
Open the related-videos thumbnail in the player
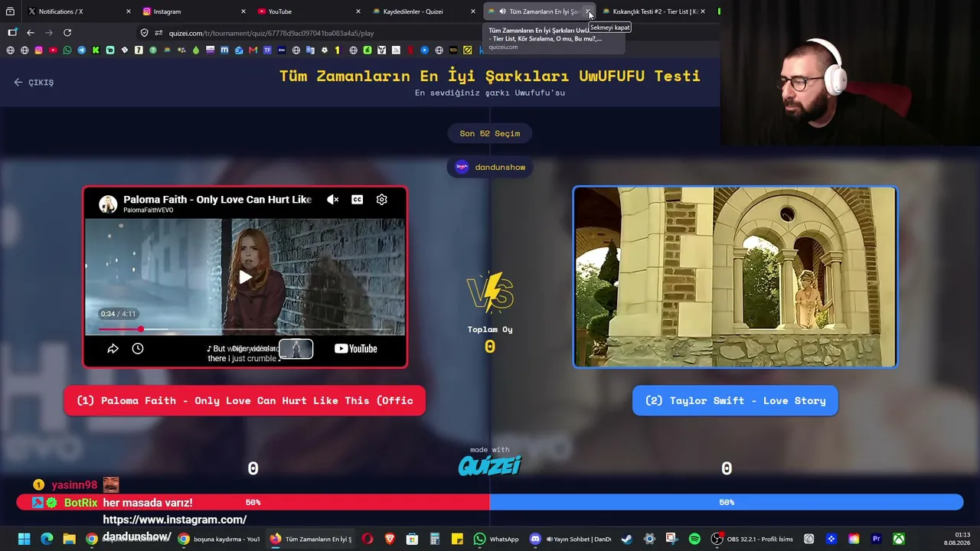click(x=296, y=348)
